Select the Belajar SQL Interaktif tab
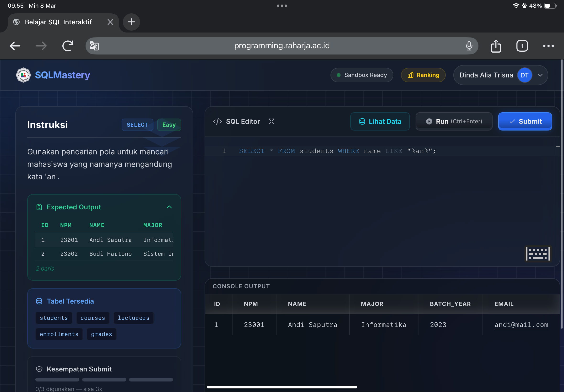 click(x=58, y=22)
